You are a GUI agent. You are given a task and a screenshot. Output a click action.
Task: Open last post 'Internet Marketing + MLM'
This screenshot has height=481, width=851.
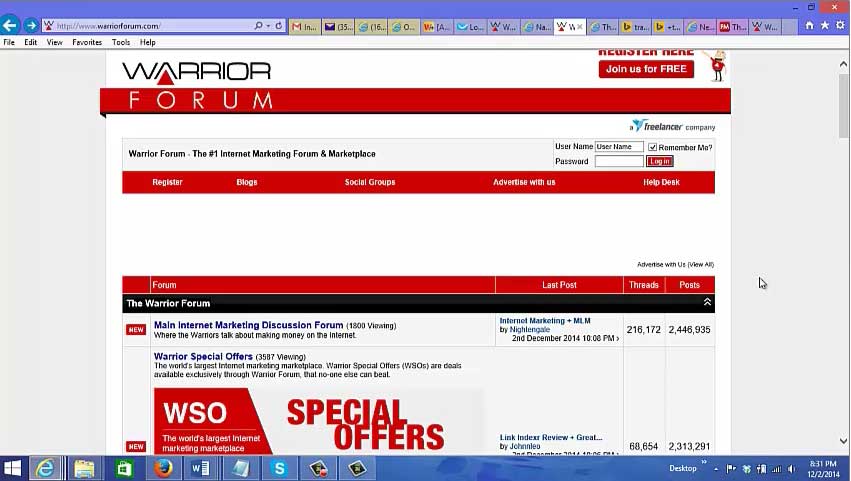[545, 321]
